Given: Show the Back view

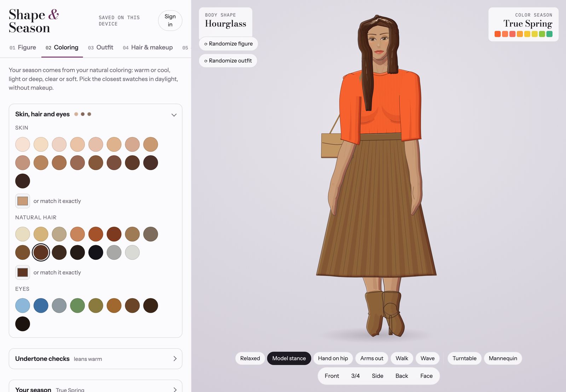Looking at the screenshot, I should 402,376.
